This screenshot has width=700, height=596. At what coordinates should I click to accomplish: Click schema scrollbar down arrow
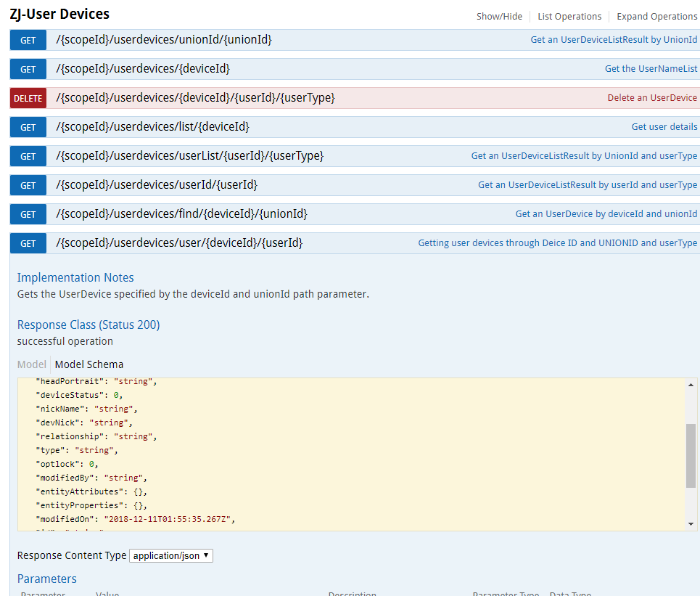691,524
